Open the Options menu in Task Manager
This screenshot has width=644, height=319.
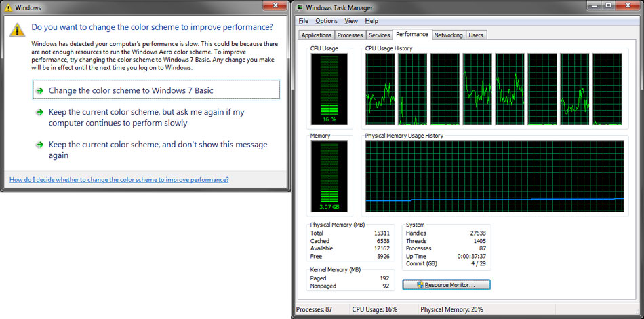click(327, 21)
